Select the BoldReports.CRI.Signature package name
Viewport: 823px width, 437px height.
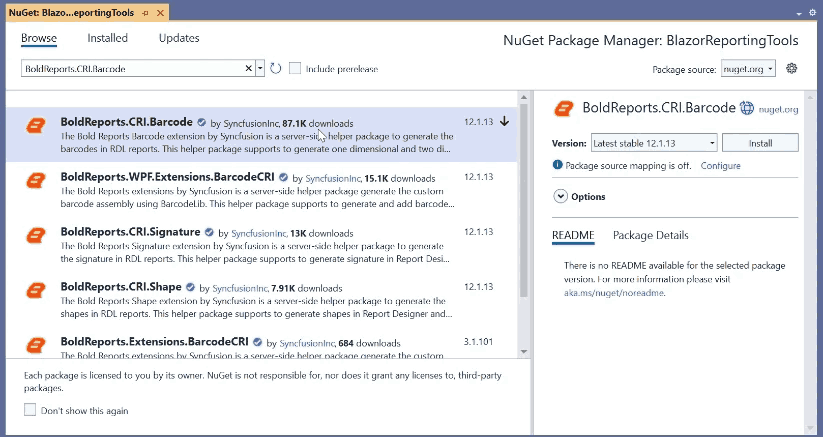(130, 231)
